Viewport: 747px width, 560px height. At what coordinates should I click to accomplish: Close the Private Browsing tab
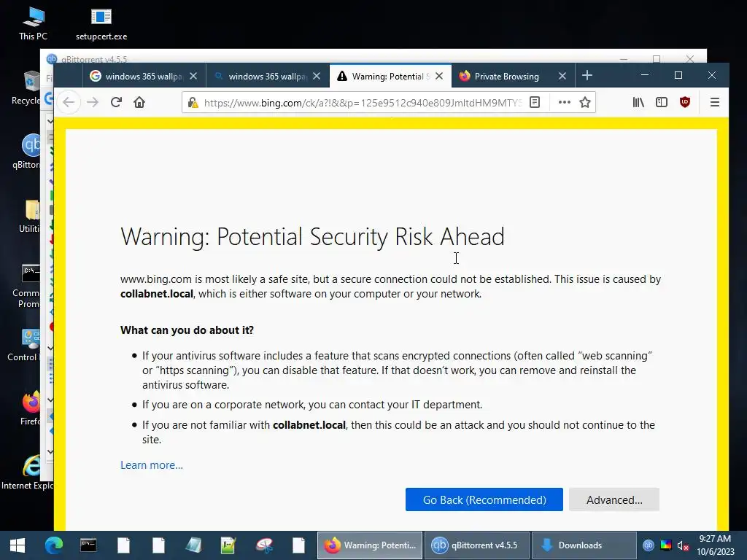click(562, 76)
